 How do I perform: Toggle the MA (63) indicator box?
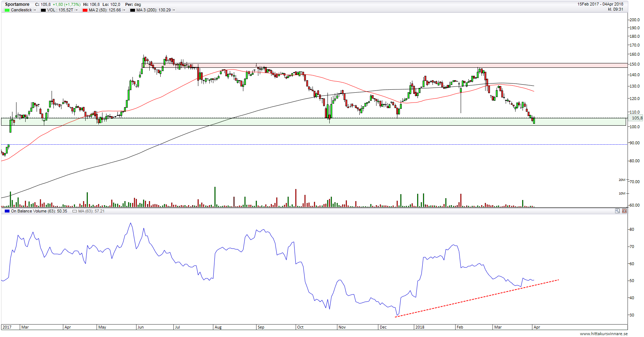[x=75, y=211]
